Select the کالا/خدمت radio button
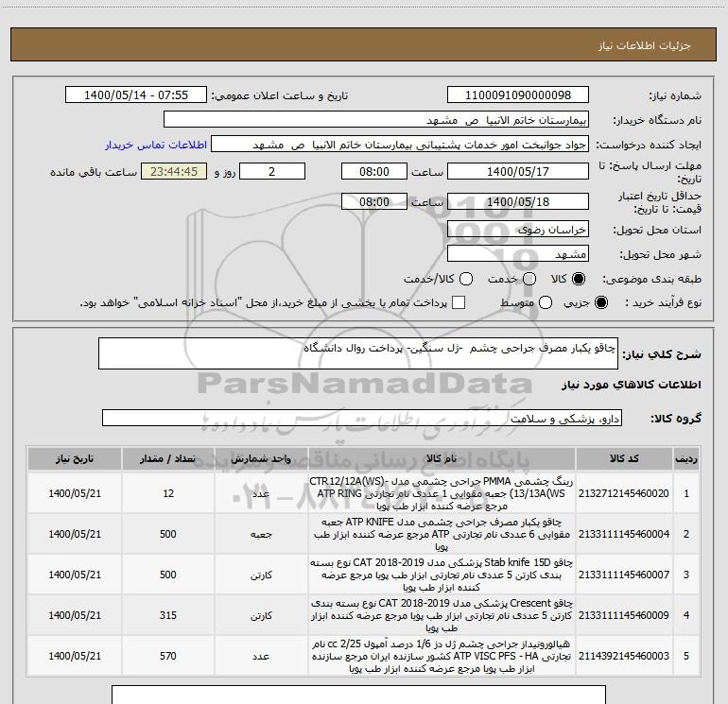This screenshot has width=728, height=704. 466,279
